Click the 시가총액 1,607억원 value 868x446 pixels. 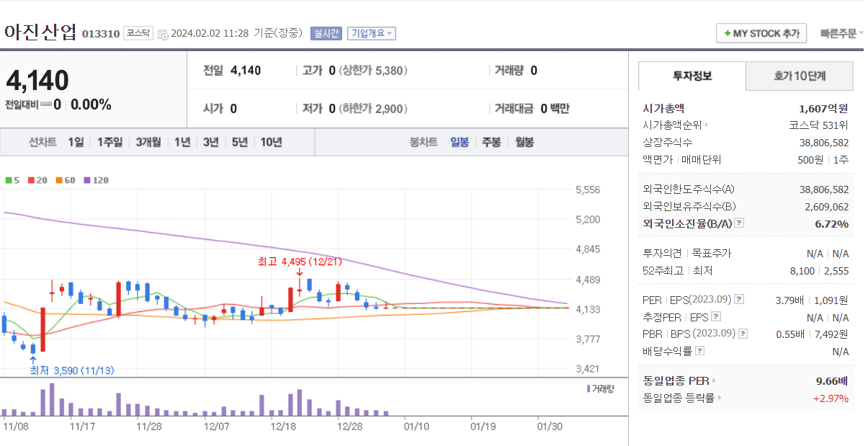point(823,108)
